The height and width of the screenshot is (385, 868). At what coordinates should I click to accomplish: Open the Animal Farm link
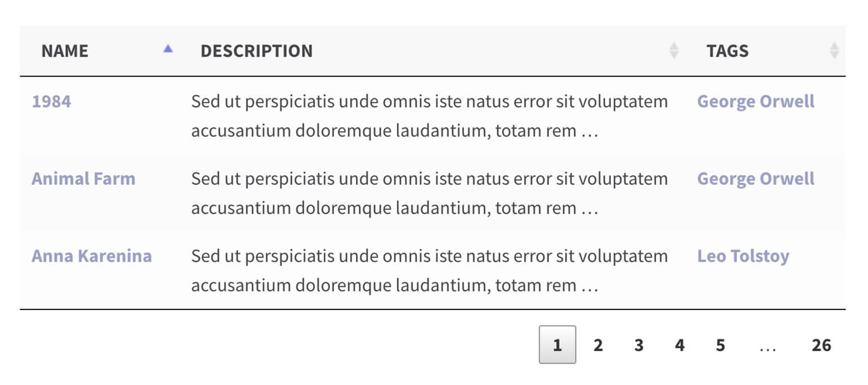click(x=83, y=179)
